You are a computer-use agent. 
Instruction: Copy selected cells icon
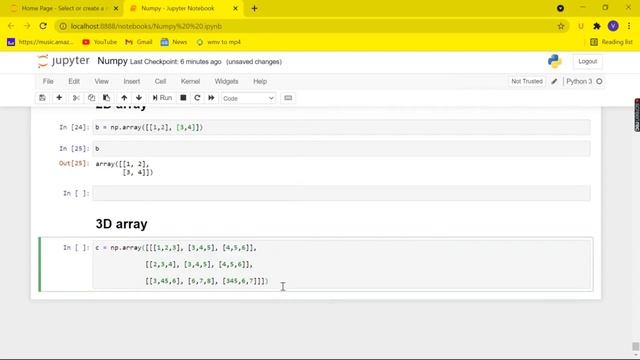click(x=91, y=98)
